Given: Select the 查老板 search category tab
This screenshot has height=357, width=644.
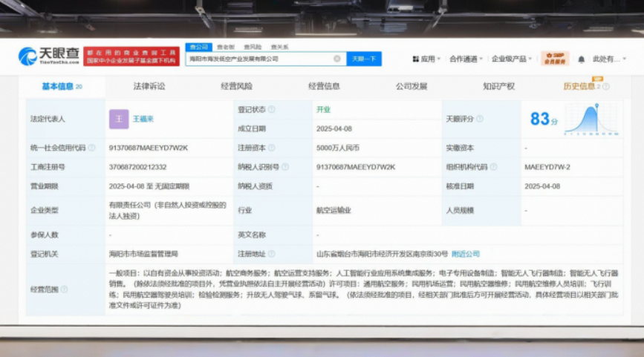Looking at the screenshot, I should pyautogui.click(x=225, y=47).
